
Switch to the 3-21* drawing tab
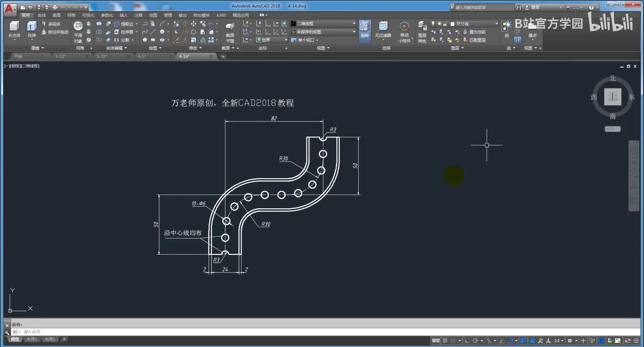102,56
